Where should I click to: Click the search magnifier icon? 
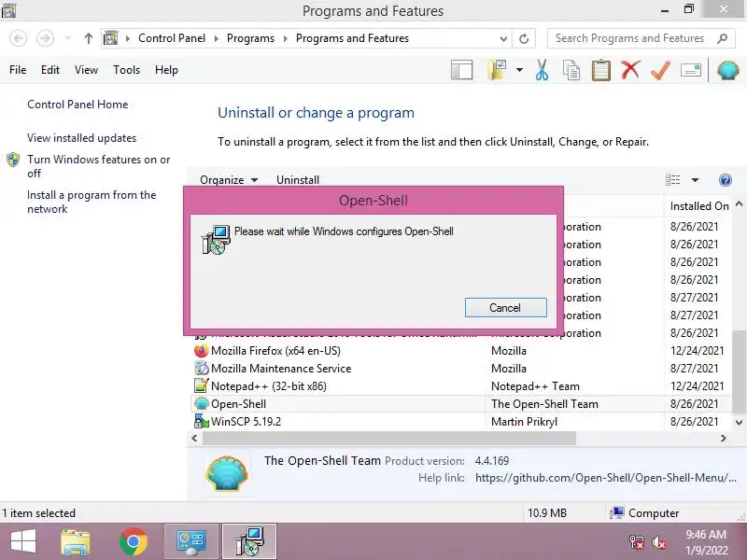click(722, 38)
